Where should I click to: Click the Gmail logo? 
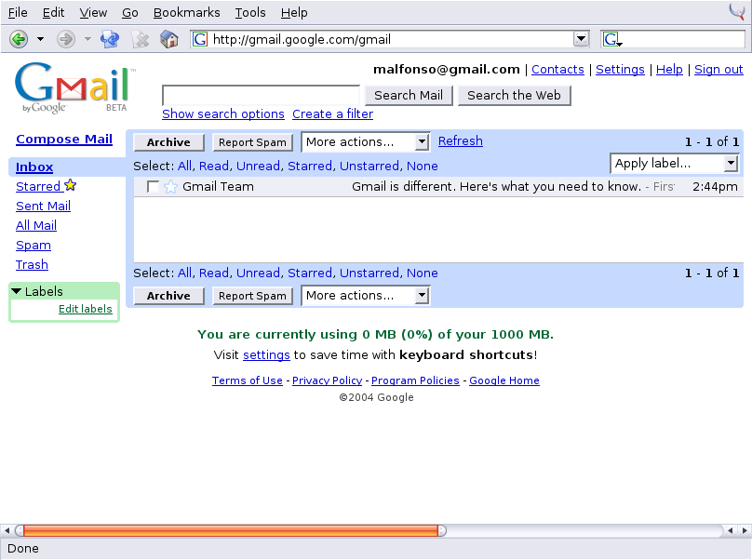75,87
